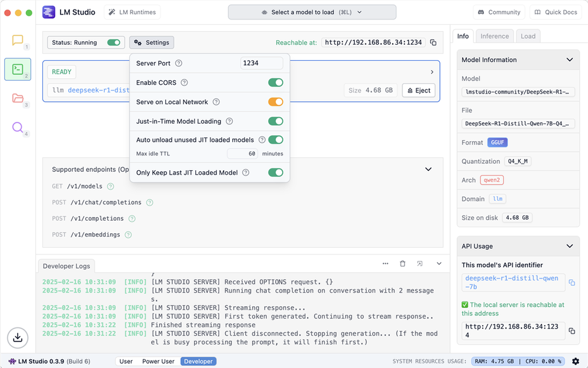
Task: Expand the loaded model card chevron
Action: (432, 72)
